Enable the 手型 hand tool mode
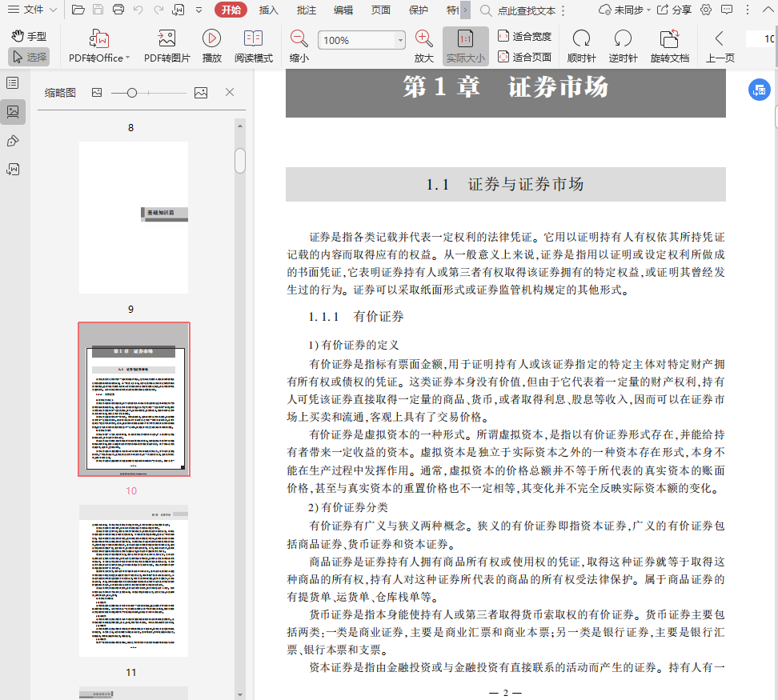The height and width of the screenshot is (700, 778). pyautogui.click(x=30, y=37)
